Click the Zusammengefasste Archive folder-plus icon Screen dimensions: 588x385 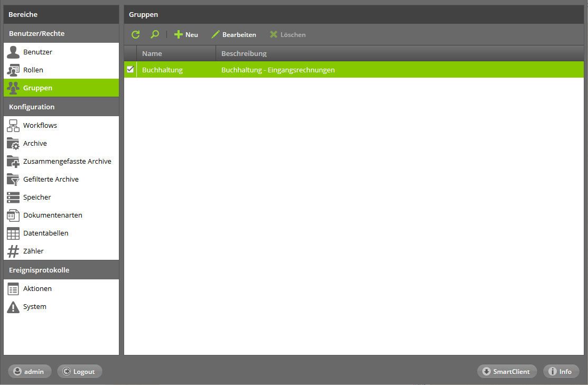coord(13,162)
